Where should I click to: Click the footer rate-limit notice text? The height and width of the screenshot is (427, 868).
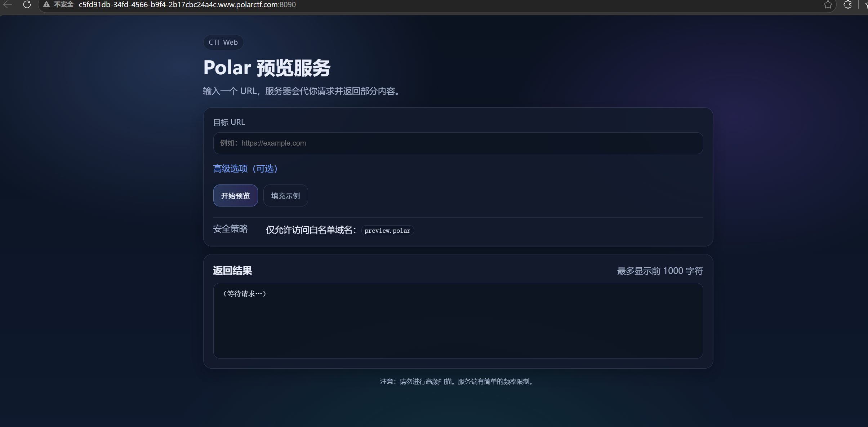458,382
